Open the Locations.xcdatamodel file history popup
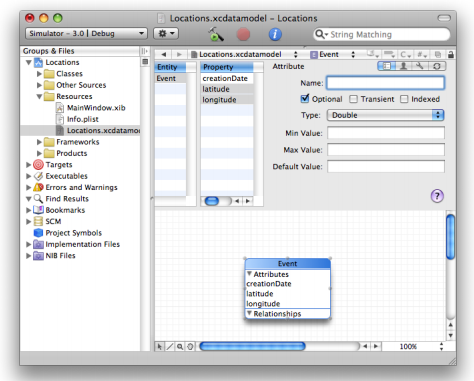The image size is (474, 381). click(x=244, y=54)
